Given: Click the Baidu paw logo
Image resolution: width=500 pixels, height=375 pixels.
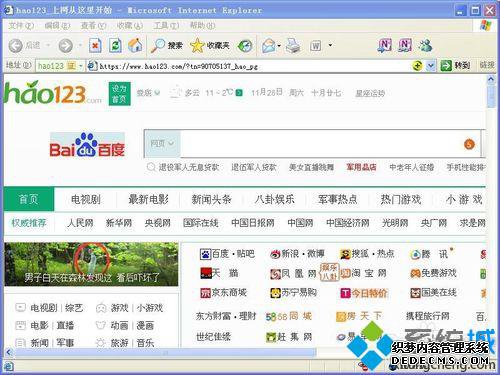Looking at the screenshot, I should tap(86, 144).
